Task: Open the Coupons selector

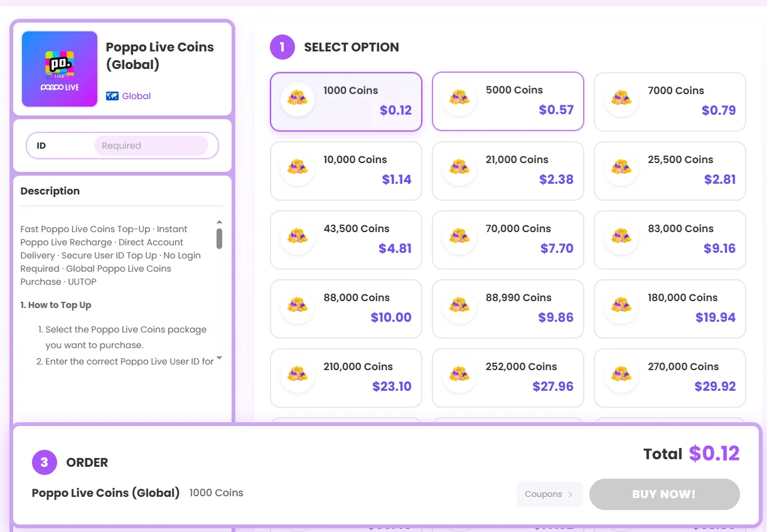Action: pyautogui.click(x=549, y=494)
